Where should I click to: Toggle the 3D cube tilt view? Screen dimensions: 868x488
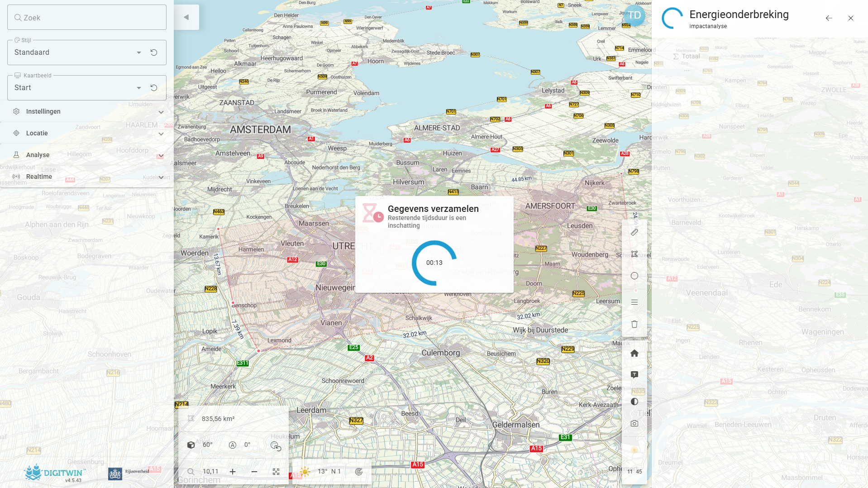click(x=191, y=445)
